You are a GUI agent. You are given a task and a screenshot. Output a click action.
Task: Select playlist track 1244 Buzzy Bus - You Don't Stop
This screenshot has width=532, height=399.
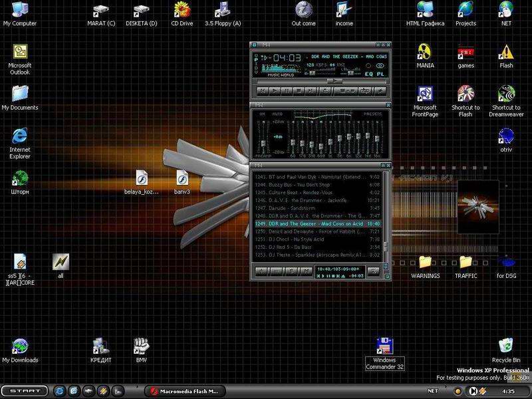click(317, 185)
